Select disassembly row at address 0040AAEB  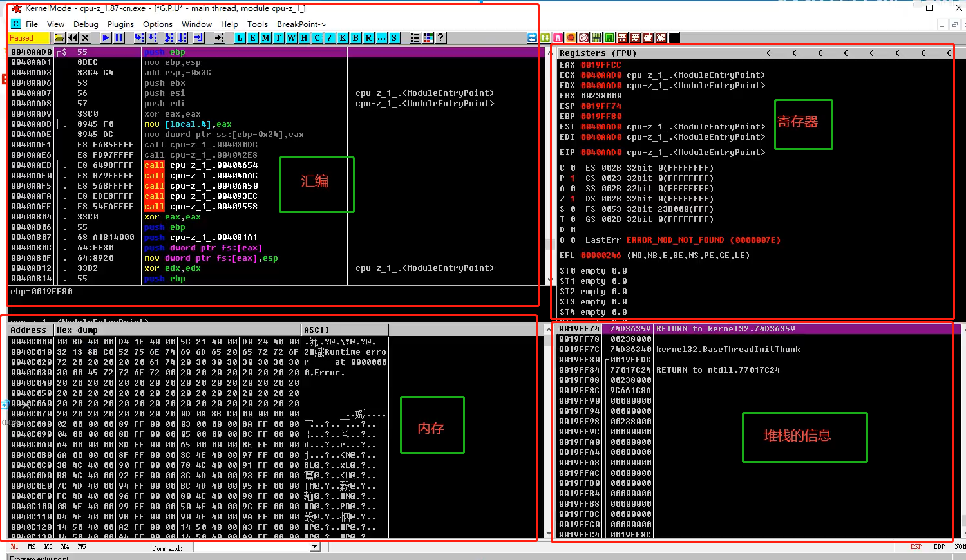(x=276, y=165)
